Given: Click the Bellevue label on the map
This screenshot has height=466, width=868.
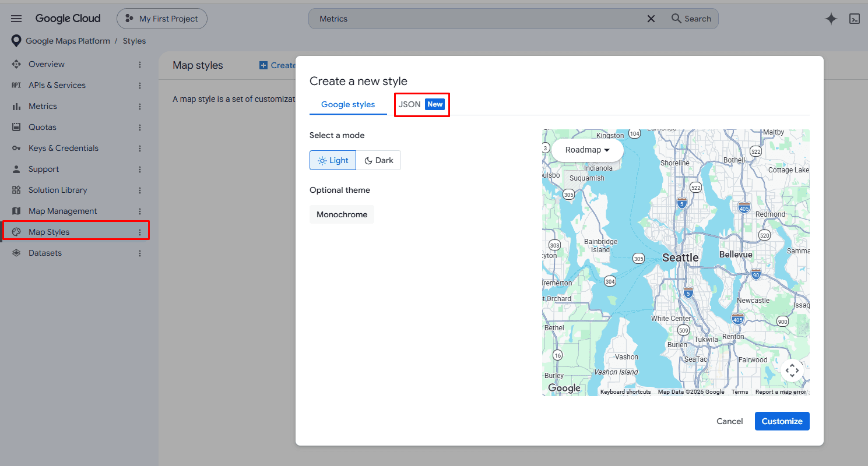Looking at the screenshot, I should (736, 255).
